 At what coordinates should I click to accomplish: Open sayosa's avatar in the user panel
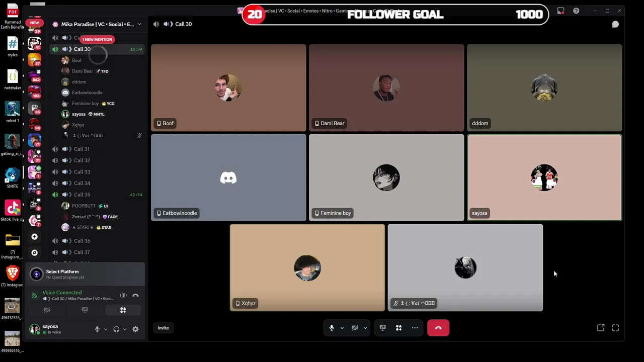(x=34, y=329)
